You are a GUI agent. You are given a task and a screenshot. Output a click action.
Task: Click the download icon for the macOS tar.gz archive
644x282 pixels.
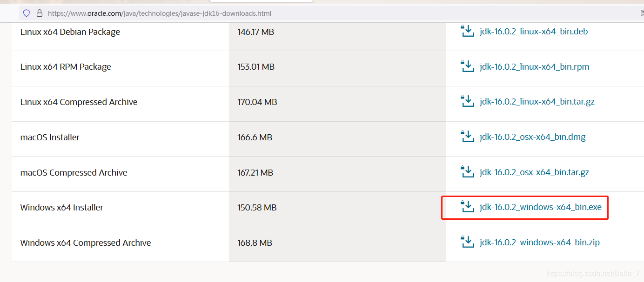coord(467,172)
